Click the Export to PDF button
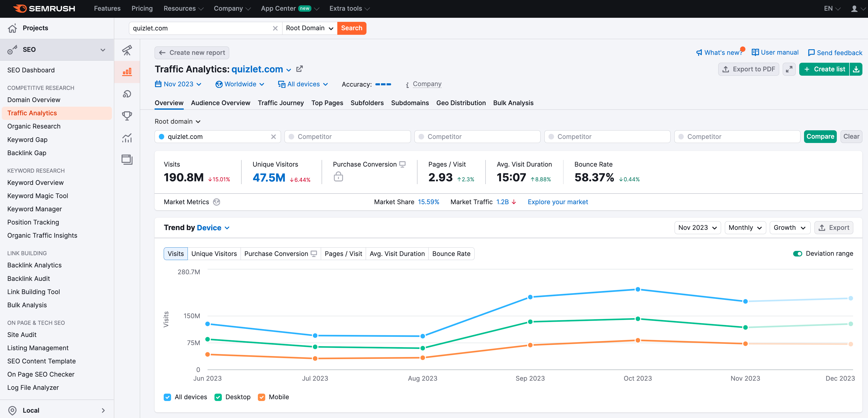Screen dimensions: 868x418 [748, 69]
